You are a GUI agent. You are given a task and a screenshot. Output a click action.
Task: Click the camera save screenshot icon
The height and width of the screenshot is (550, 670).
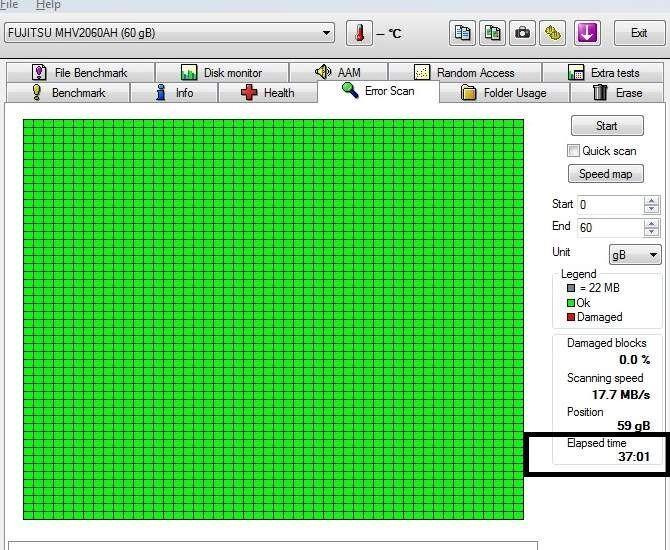click(523, 33)
